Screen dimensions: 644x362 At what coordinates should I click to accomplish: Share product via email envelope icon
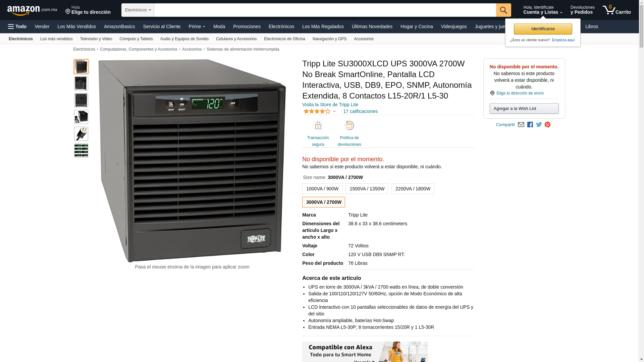point(521,125)
